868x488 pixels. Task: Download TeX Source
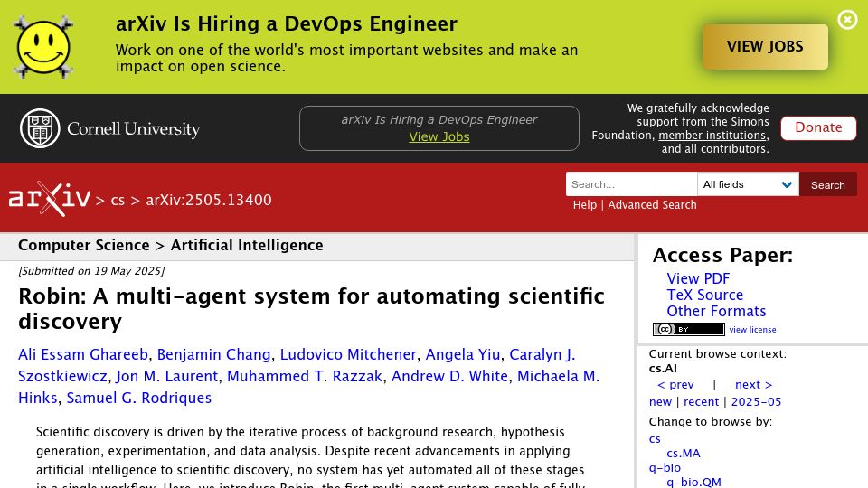704,295
